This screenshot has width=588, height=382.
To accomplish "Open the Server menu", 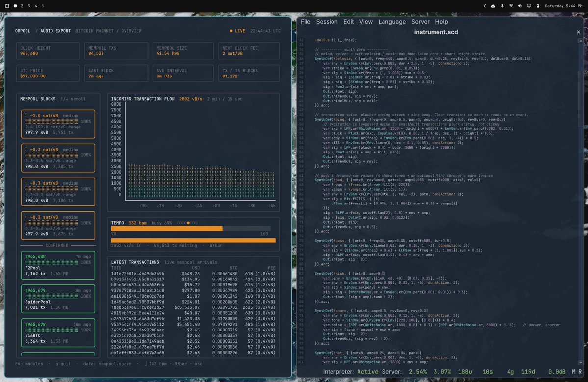I will point(420,22).
